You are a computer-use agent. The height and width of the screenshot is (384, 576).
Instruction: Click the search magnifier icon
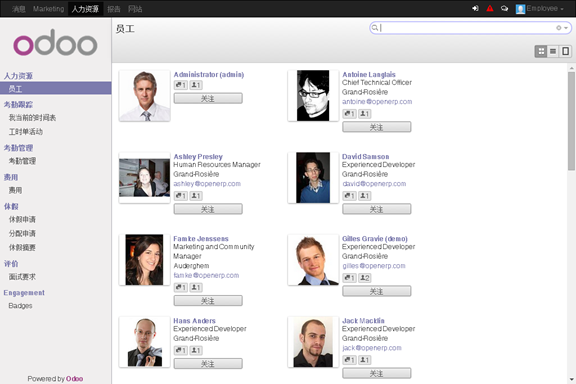click(x=374, y=28)
